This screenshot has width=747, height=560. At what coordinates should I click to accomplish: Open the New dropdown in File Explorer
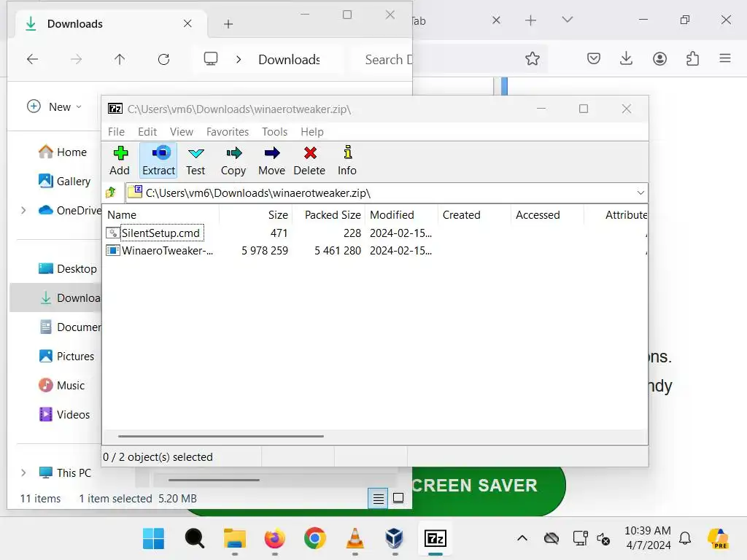[x=54, y=106]
